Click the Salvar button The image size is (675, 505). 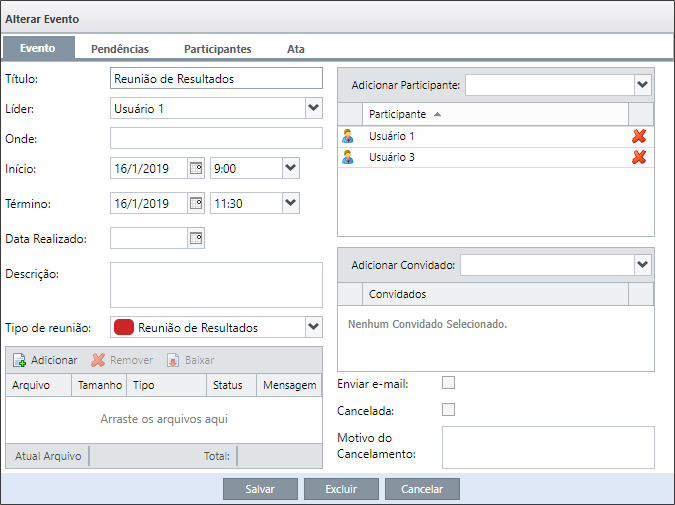pyautogui.click(x=260, y=489)
